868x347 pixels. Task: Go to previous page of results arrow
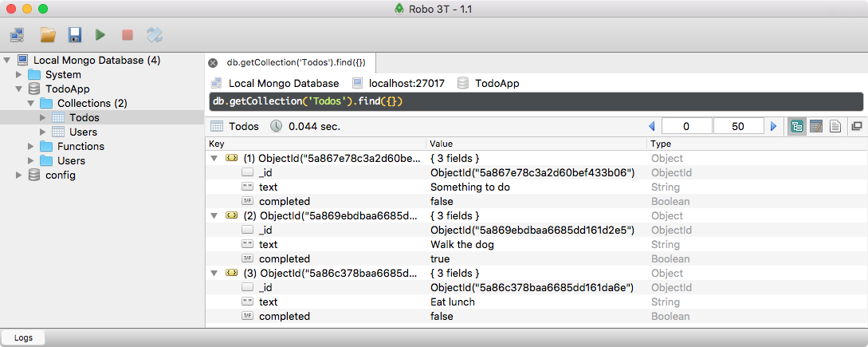click(651, 126)
